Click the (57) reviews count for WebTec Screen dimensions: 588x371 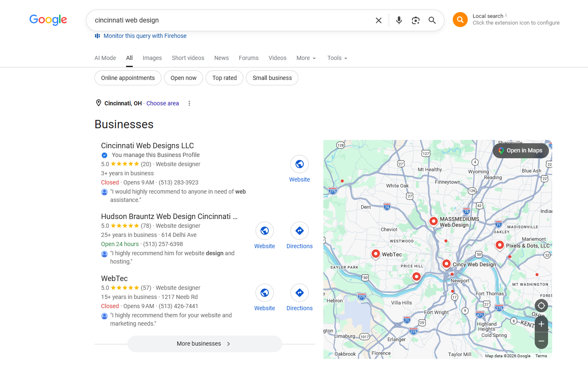pyautogui.click(x=146, y=288)
